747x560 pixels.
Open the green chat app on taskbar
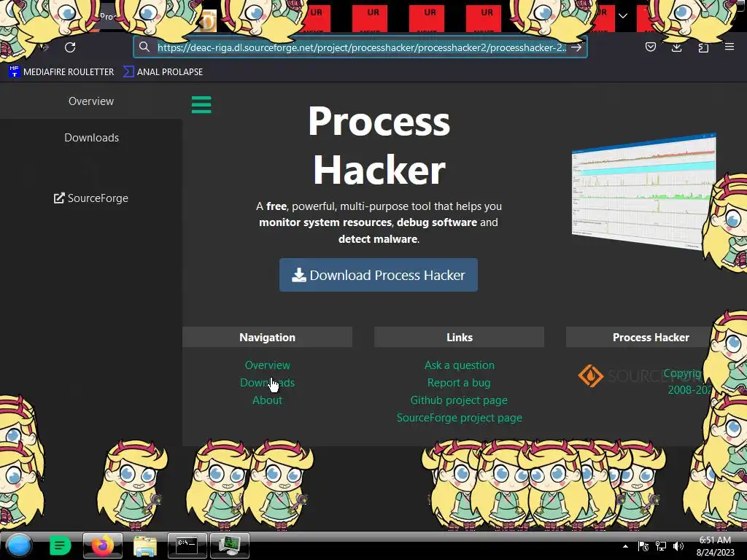click(60, 545)
